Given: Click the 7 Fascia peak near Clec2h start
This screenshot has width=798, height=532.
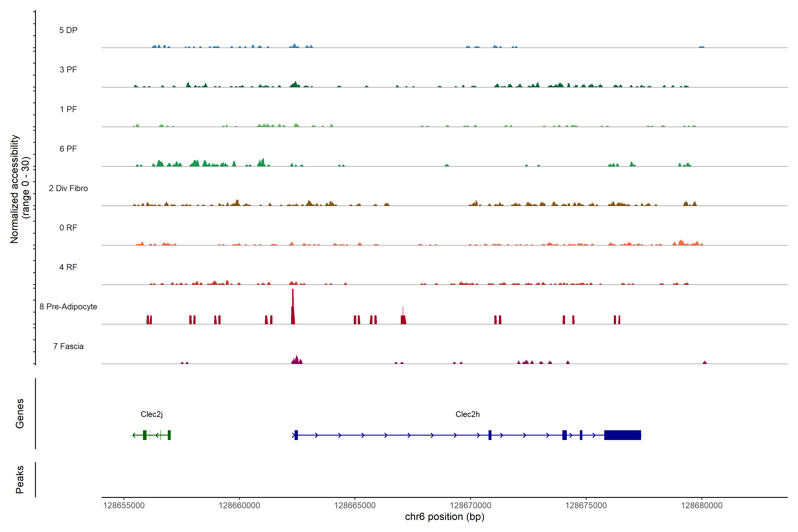Looking at the screenshot, I should tap(297, 360).
